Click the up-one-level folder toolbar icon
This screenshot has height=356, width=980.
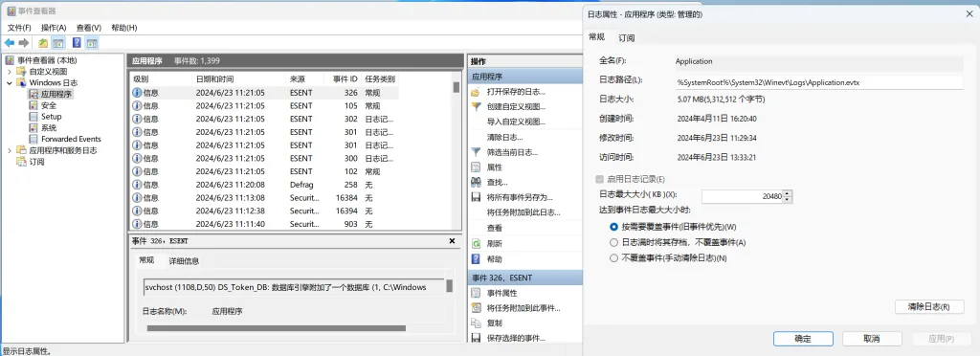[43, 42]
